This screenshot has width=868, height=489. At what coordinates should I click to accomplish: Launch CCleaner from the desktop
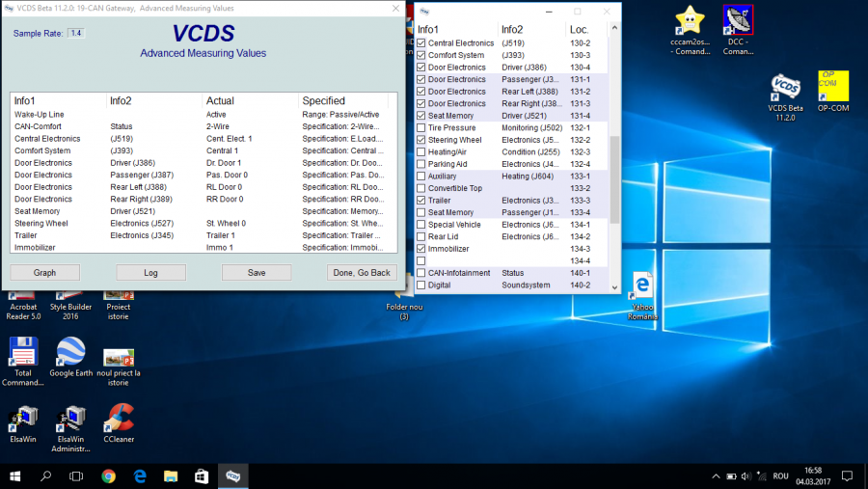118,420
